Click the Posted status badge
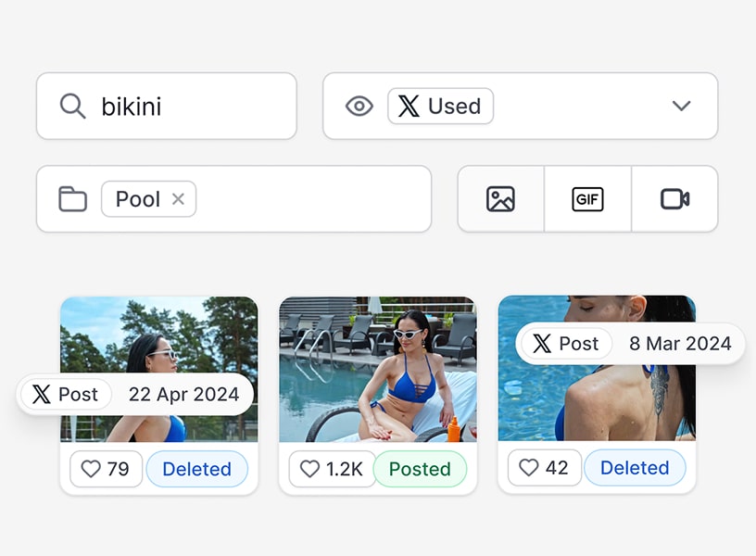 [420, 469]
